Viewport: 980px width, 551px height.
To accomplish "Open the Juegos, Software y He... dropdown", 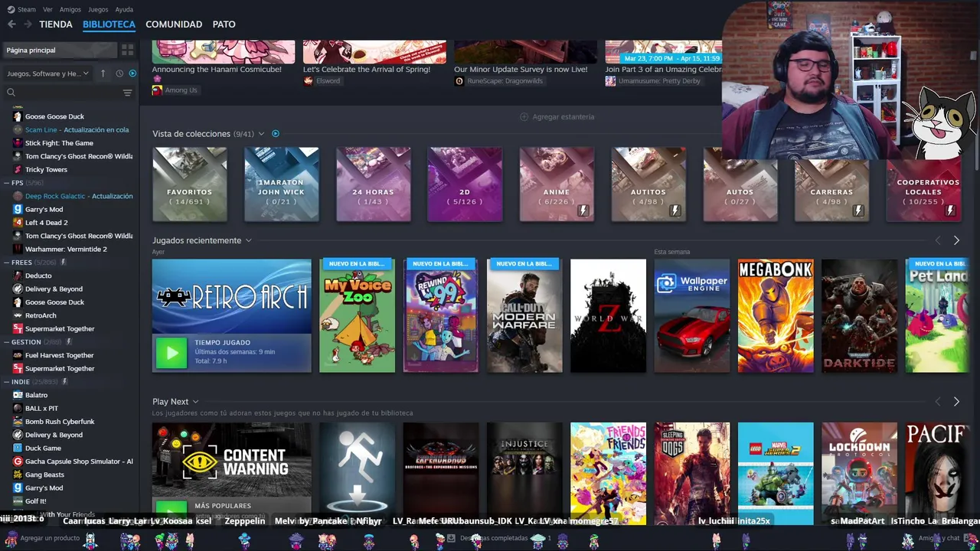I will (x=47, y=73).
